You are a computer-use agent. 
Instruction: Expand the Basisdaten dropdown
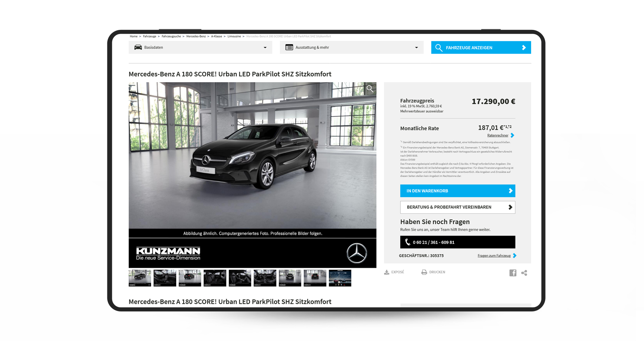(200, 47)
